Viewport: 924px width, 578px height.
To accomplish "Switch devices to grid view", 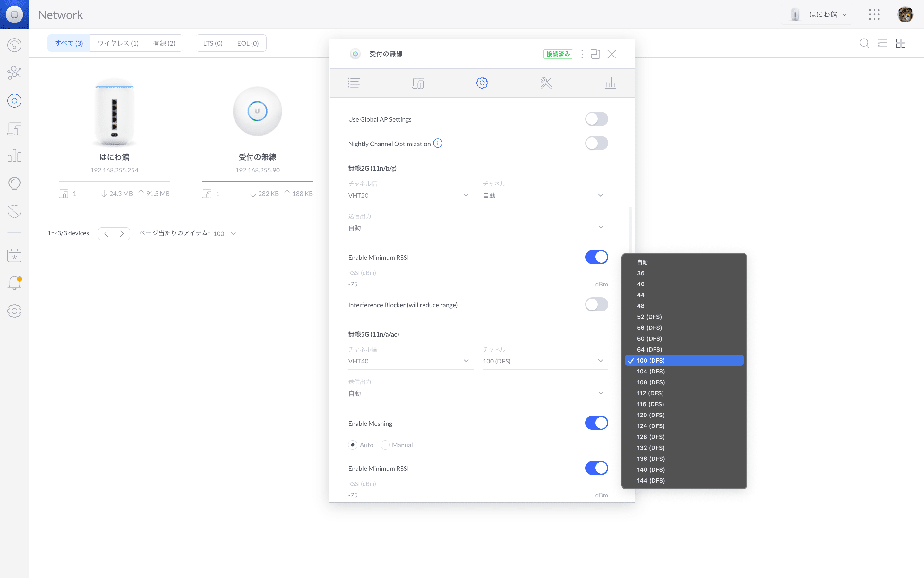I will point(901,43).
